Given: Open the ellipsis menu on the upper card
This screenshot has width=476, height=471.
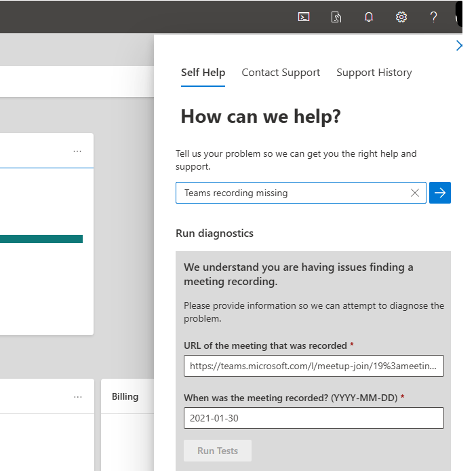Looking at the screenshot, I should 77,151.
